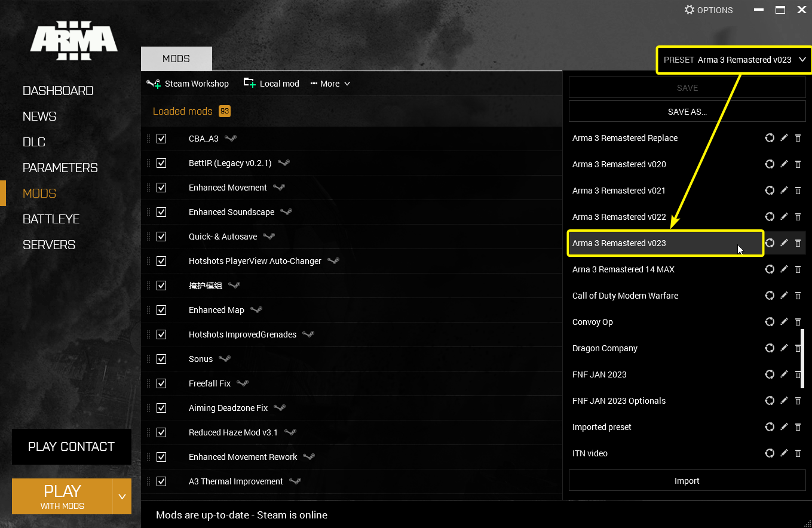Viewport: 812px width, 528px height.
Task: Disable the Enhanced Movement Rework checkbox
Action: coord(161,457)
